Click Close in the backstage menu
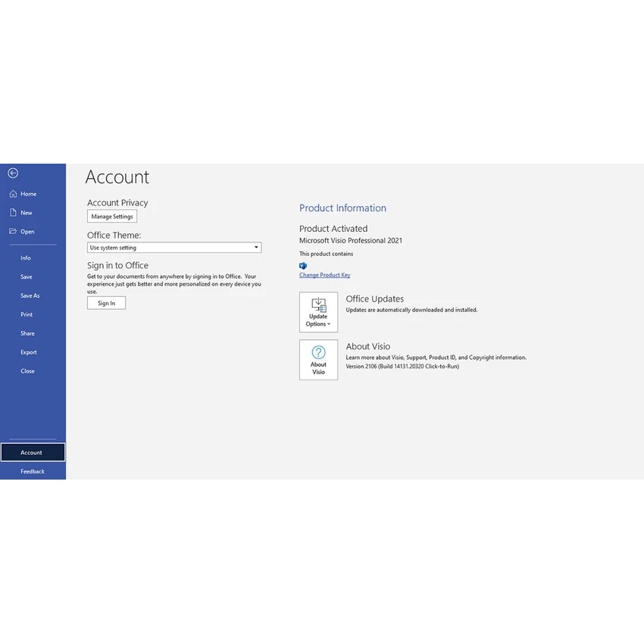This screenshot has width=644, height=644. (27, 371)
